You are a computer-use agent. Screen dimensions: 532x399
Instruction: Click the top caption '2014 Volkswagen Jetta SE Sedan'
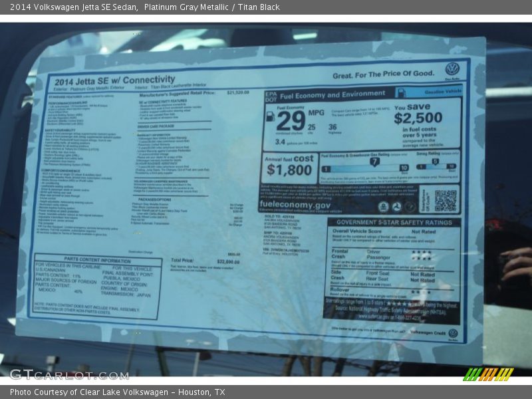[x=74, y=7]
